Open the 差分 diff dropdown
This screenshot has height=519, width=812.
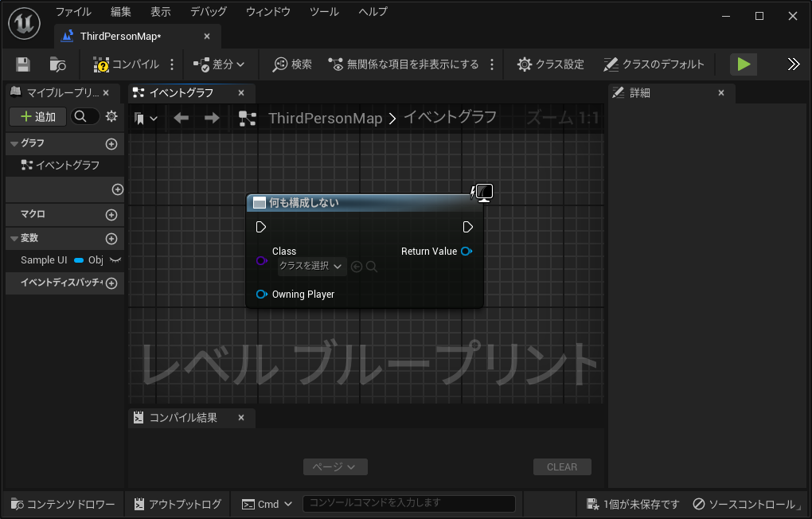pyautogui.click(x=219, y=64)
